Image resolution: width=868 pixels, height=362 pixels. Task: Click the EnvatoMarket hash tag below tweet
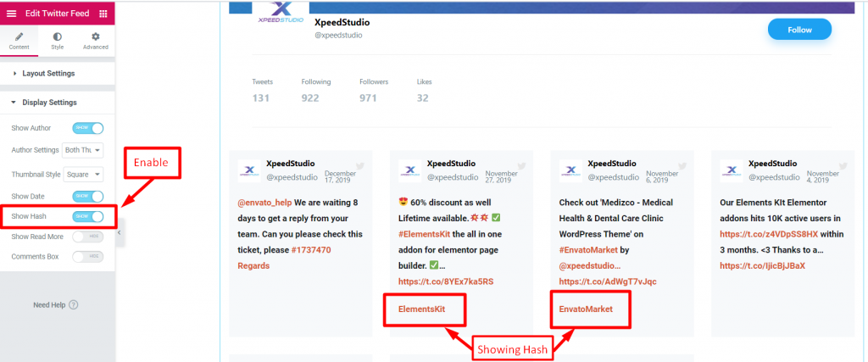(x=586, y=309)
